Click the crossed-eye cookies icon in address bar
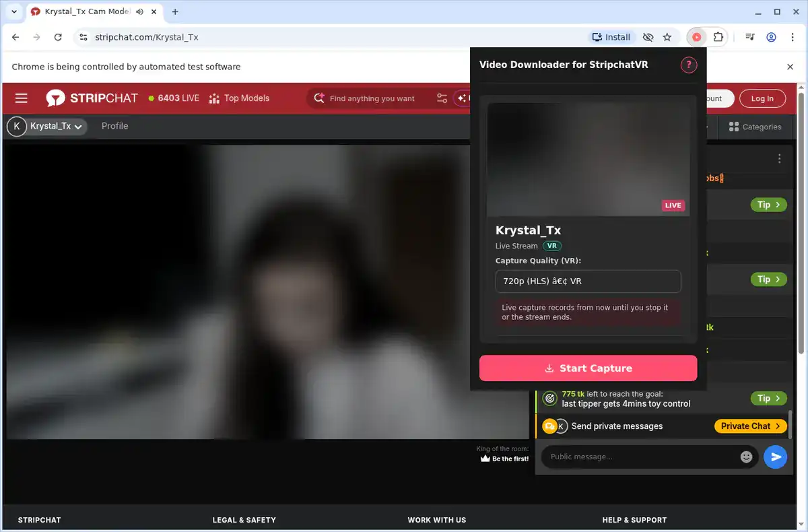This screenshot has width=808, height=532. [x=648, y=37]
